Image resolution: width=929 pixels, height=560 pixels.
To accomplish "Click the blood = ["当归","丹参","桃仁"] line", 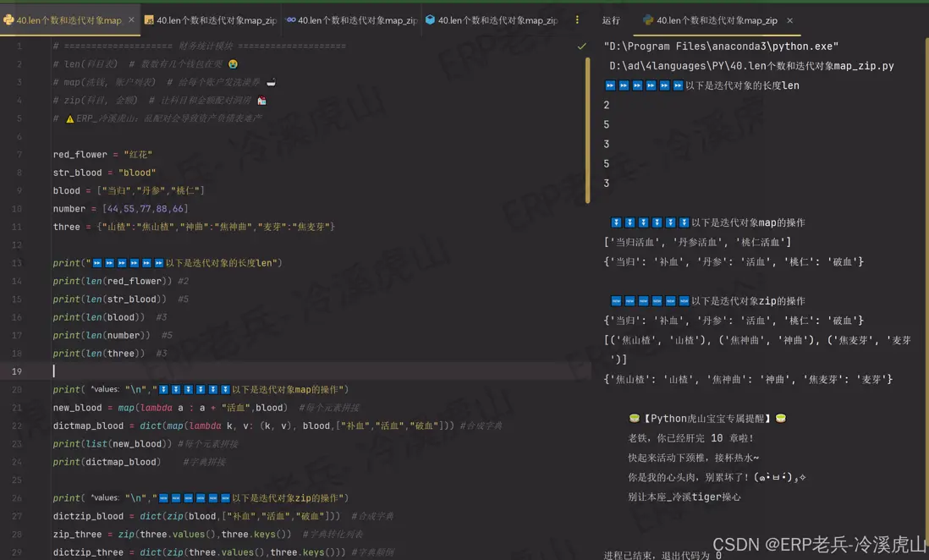I will tap(129, 191).
